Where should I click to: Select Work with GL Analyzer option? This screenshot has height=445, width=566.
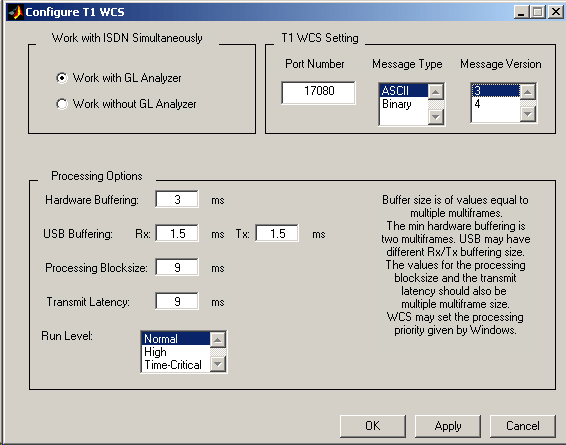118,78
